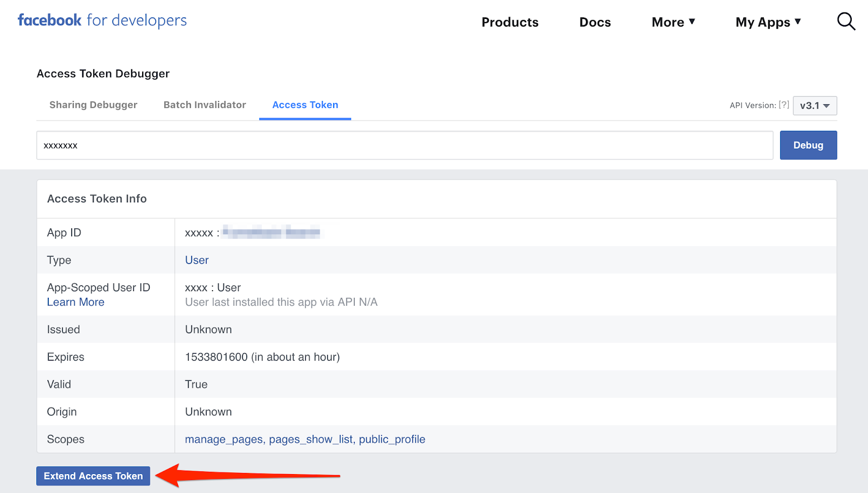Viewport: 868px width, 493px height.
Task: Select the Access Token tab
Action: pyautogui.click(x=305, y=105)
